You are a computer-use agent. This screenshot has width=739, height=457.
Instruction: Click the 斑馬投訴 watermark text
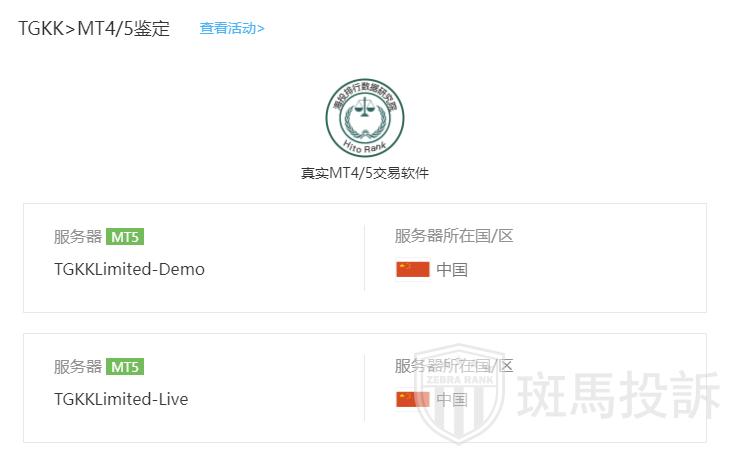pos(620,397)
